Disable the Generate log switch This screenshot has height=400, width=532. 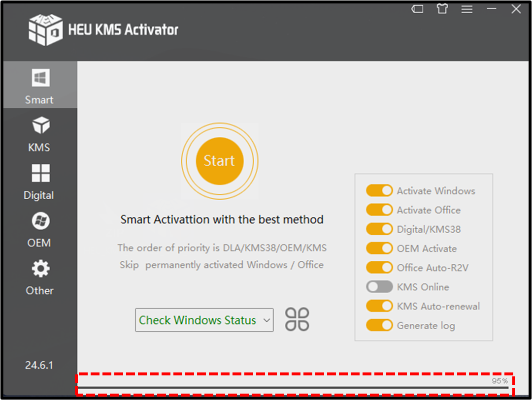[x=379, y=325]
